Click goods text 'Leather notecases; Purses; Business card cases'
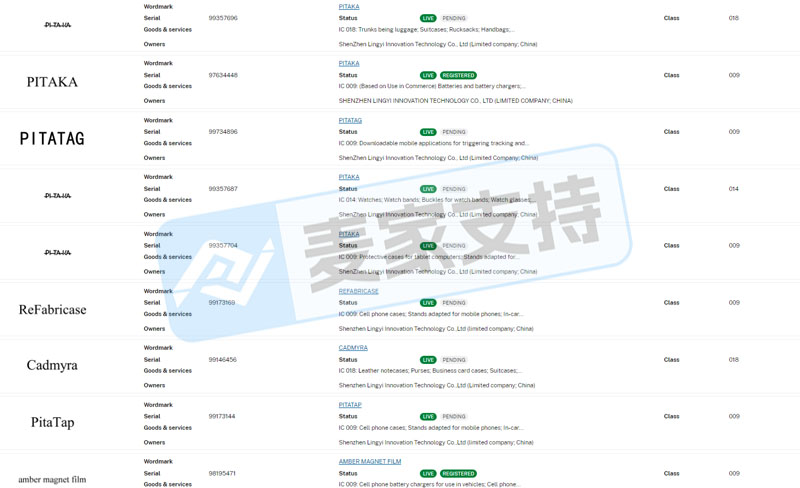Image resolution: width=800 pixels, height=488 pixels. click(x=422, y=371)
